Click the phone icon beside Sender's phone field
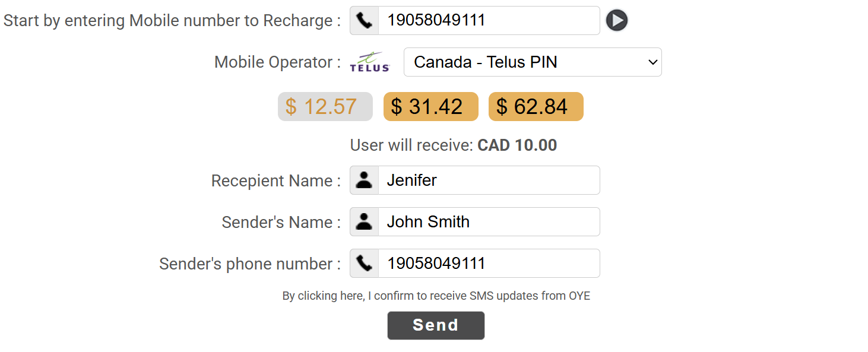 click(x=364, y=264)
